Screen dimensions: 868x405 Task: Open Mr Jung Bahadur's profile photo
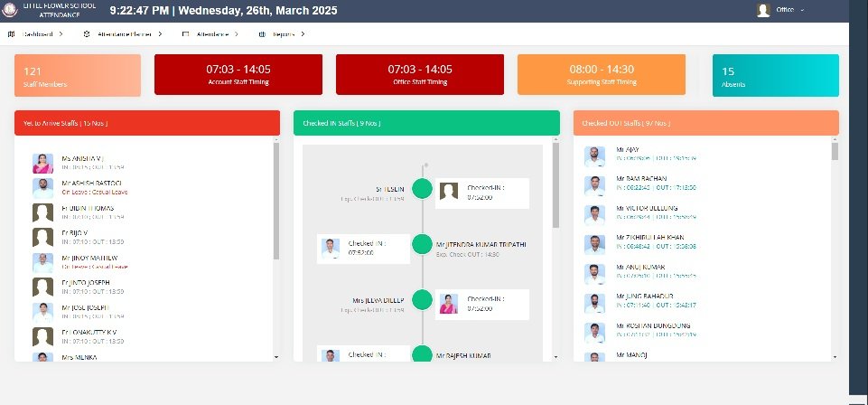pyautogui.click(x=594, y=304)
